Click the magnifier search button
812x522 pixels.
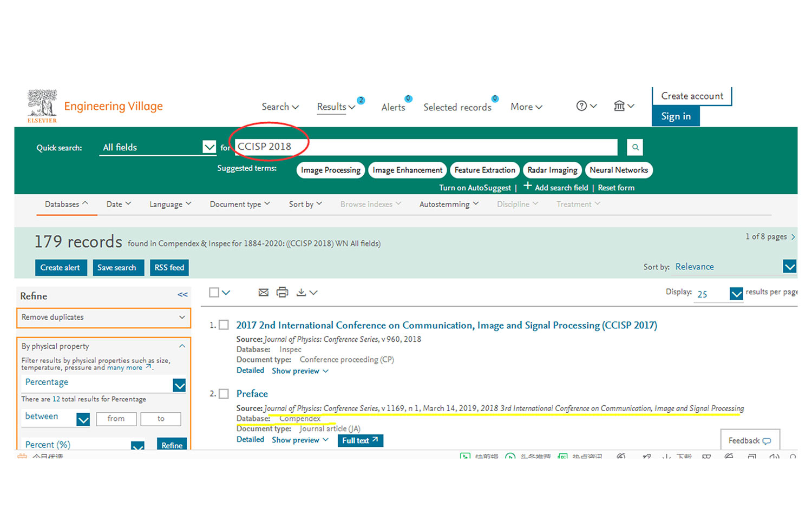point(635,147)
